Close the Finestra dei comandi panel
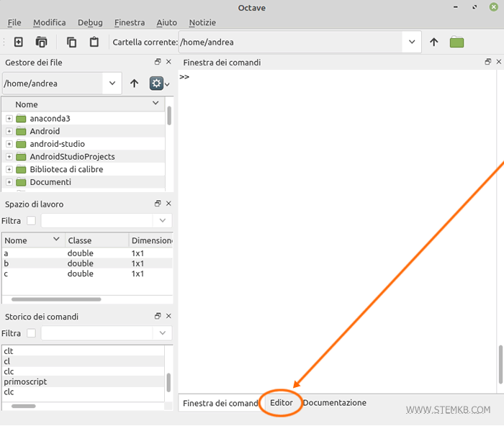Image resolution: width=504 pixels, height=426 pixels. (x=498, y=62)
